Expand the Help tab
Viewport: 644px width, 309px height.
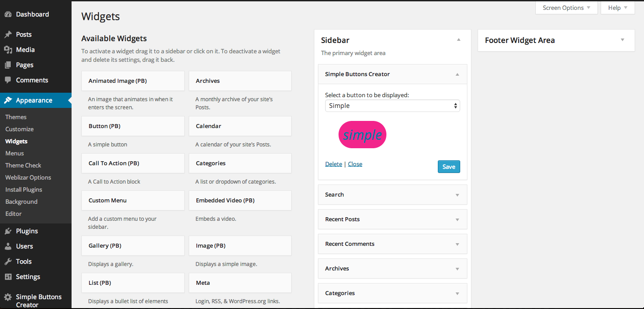pyautogui.click(x=618, y=8)
